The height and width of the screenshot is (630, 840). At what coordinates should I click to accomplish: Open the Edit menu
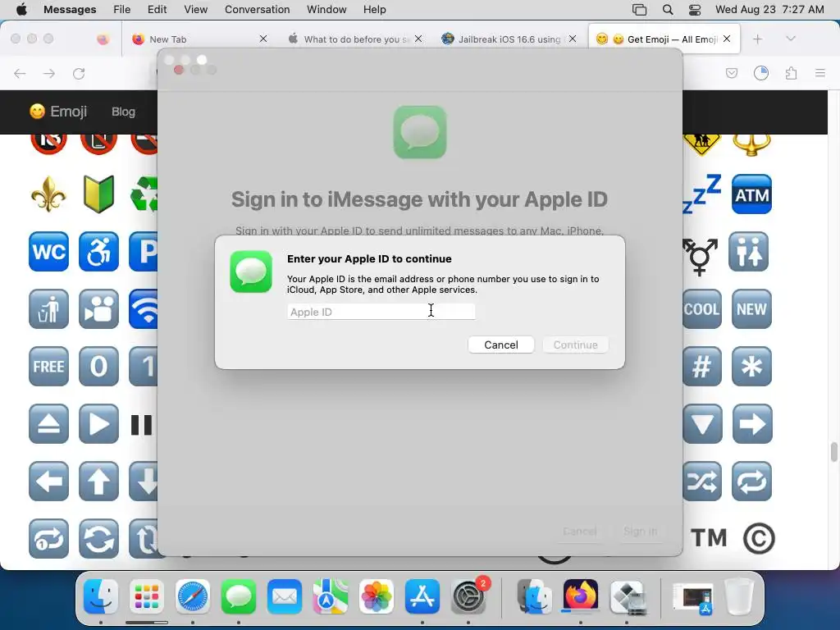(x=157, y=10)
